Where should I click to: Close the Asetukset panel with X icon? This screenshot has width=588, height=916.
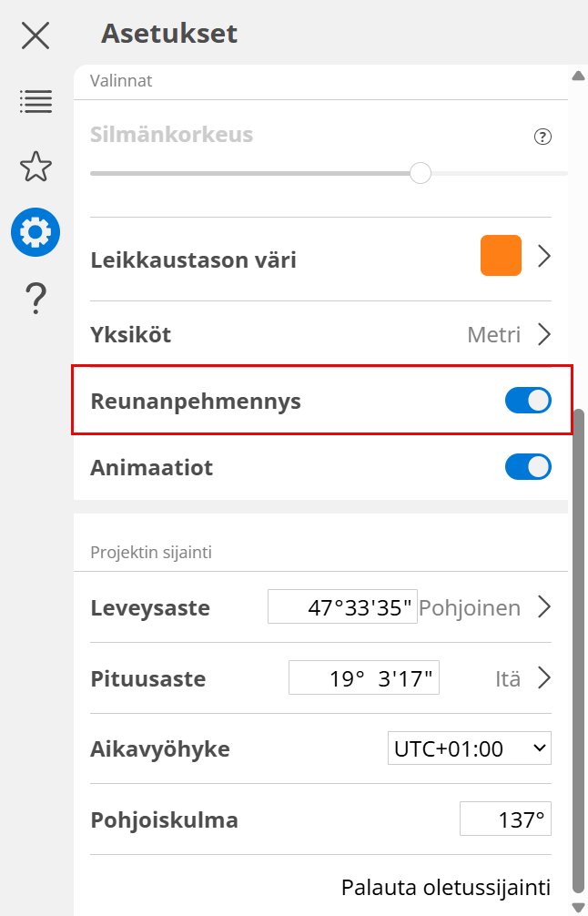35,36
